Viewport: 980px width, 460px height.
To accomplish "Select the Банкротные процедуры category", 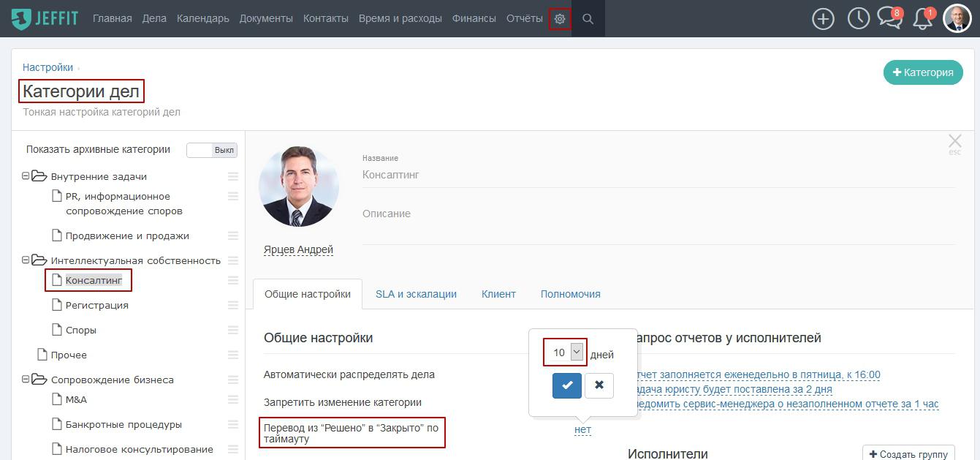I will [x=124, y=424].
